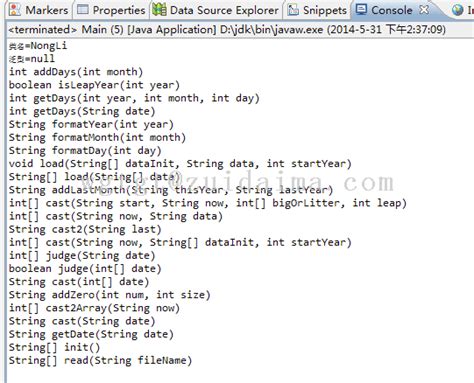Click the console line 'boolean isLeapYear(int year)'
Screen dimensions: 474x383
(94, 85)
